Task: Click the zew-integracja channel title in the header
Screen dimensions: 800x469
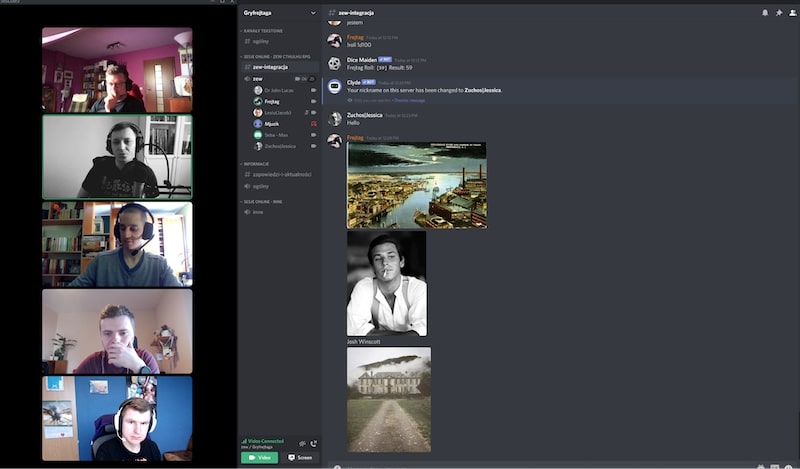Action: pyautogui.click(x=356, y=13)
